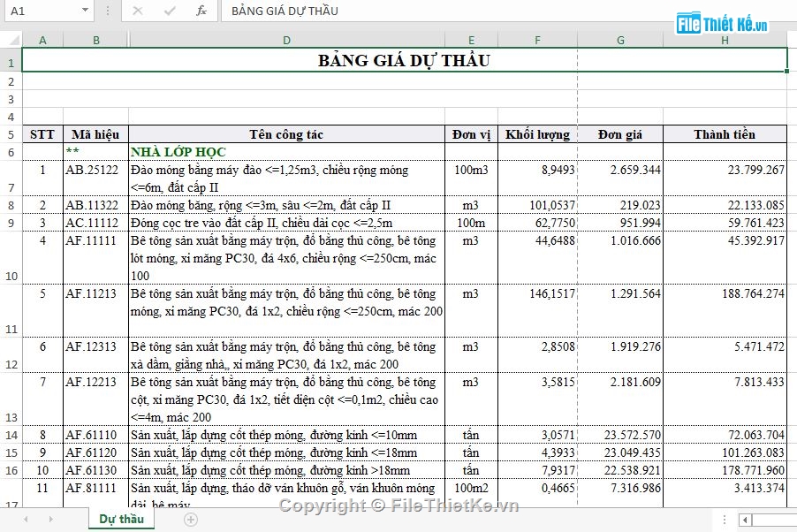Select the cell with value 8,9493
The image size is (797, 532).
coord(538,179)
